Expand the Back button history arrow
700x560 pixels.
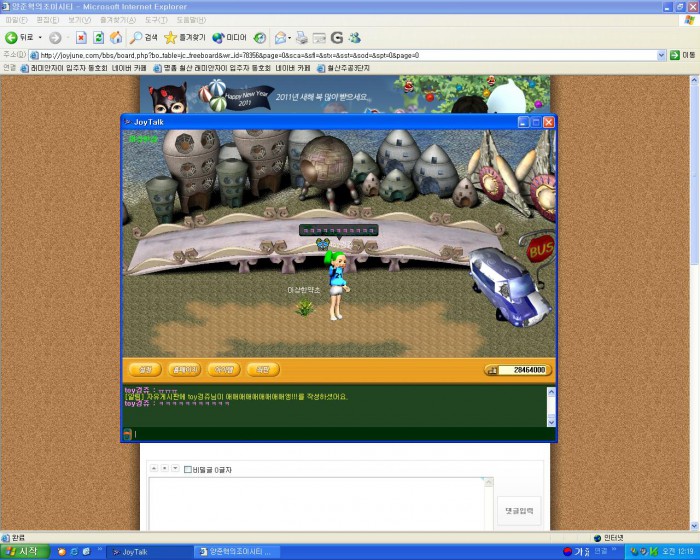click(x=41, y=37)
